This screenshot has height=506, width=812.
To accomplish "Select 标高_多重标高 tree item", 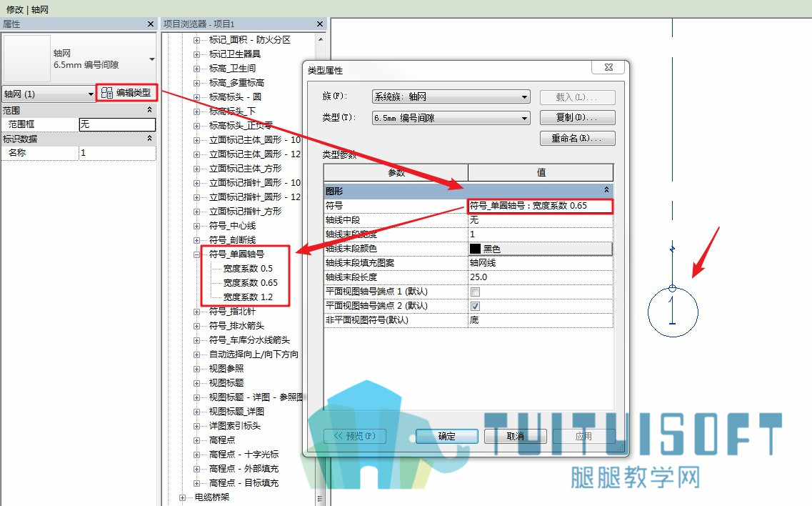I will 236,83.
